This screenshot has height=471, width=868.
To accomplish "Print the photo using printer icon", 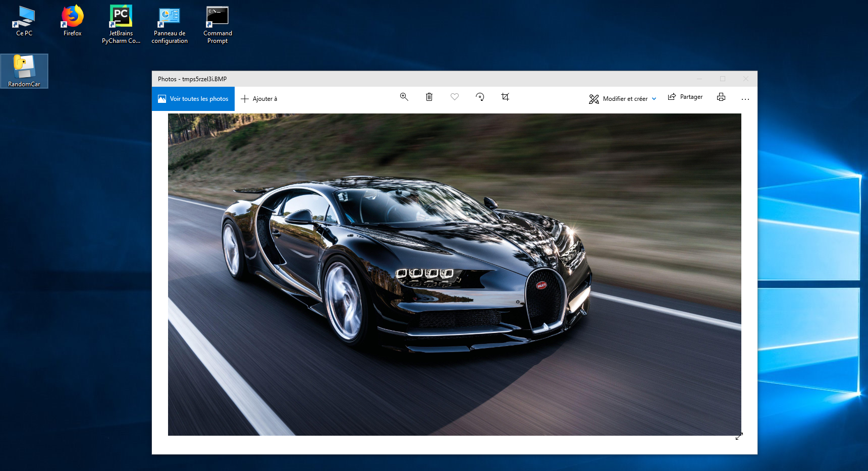I will coord(721,97).
